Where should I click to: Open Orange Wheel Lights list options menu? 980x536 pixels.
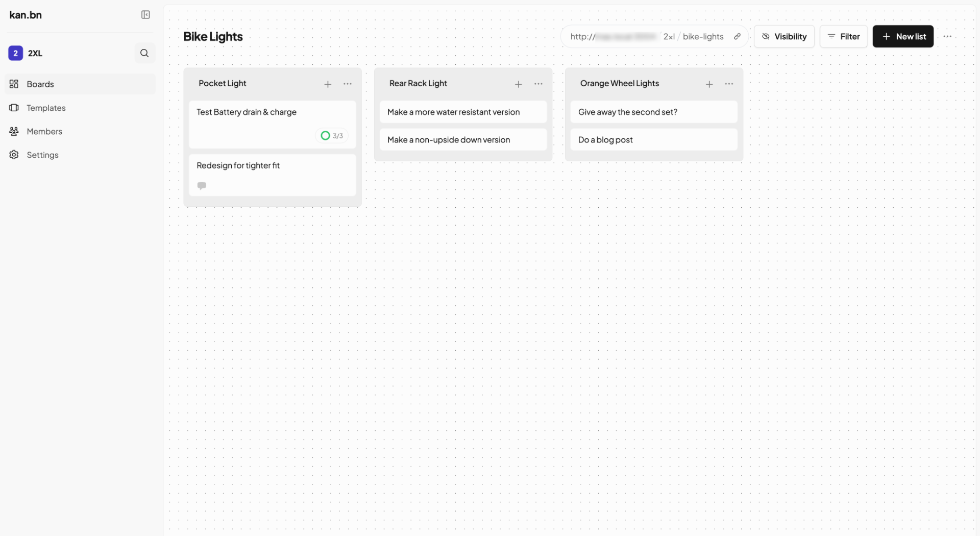point(729,84)
